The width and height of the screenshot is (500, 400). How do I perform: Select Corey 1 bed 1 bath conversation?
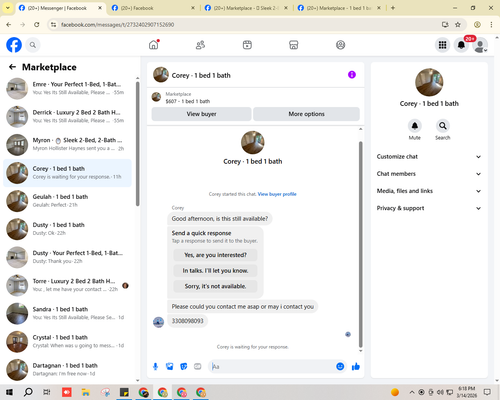[x=67, y=173]
